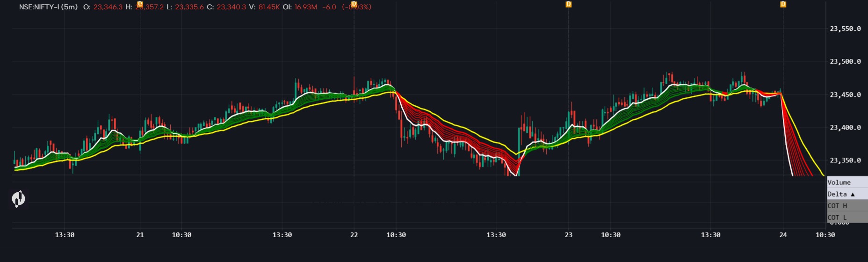Click the open interest value 16.93M
This screenshot has height=262, width=868.
(306, 7)
